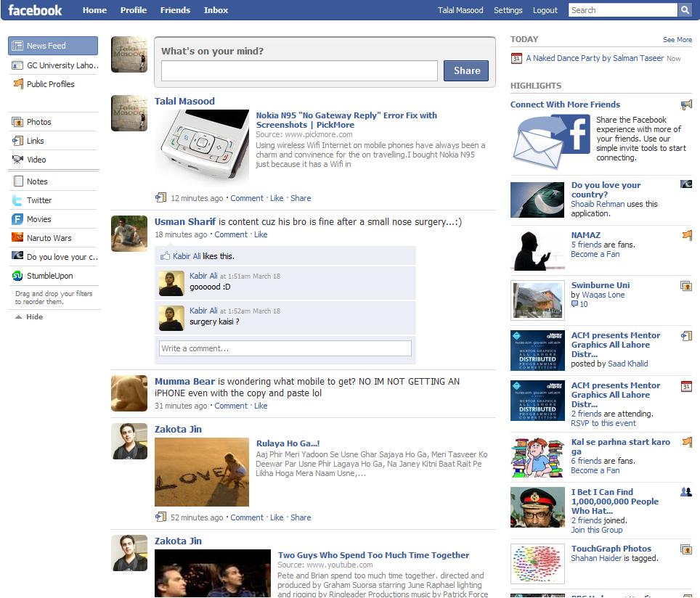This screenshot has width=700, height=598.
Task: Open Shoaib Rehman's profile link
Action: 598,204
